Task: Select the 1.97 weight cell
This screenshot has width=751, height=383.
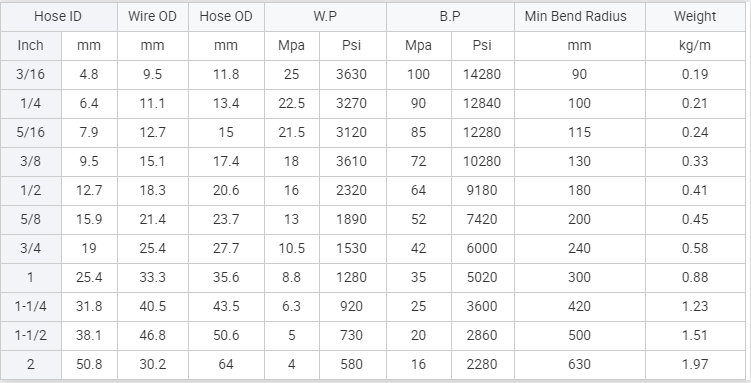Action: (x=695, y=364)
